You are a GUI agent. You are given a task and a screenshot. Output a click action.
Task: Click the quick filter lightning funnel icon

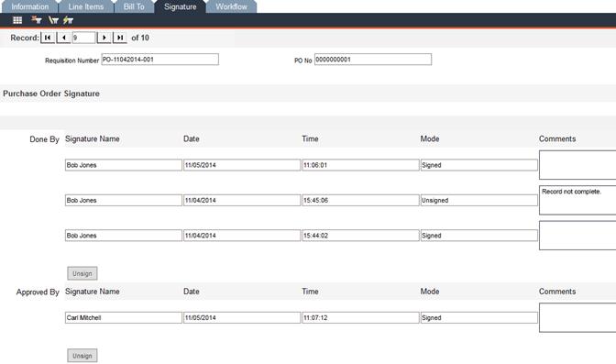pos(68,20)
